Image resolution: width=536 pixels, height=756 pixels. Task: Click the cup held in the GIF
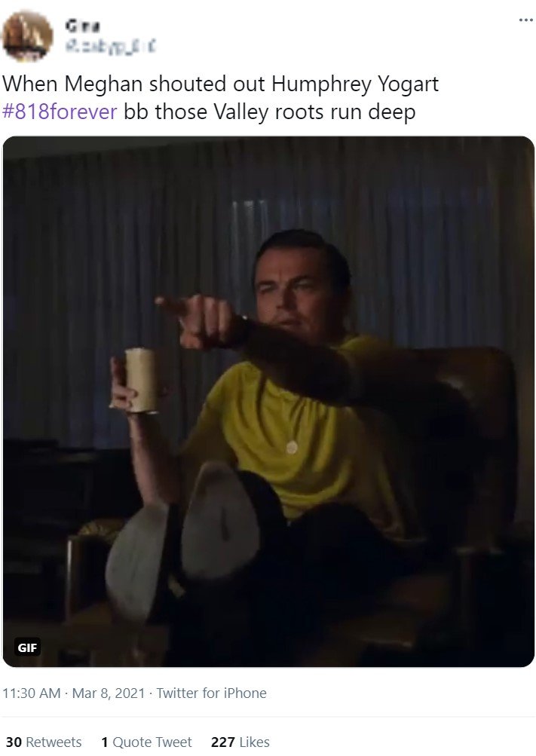[141, 381]
